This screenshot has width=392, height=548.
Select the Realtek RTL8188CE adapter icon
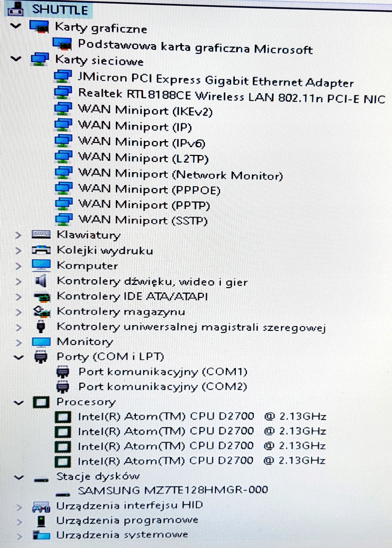point(63,93)
